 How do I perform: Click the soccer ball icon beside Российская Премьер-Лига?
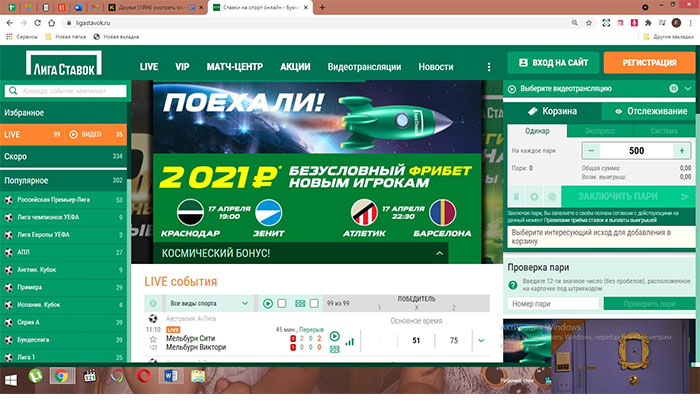tap(8, 200)
